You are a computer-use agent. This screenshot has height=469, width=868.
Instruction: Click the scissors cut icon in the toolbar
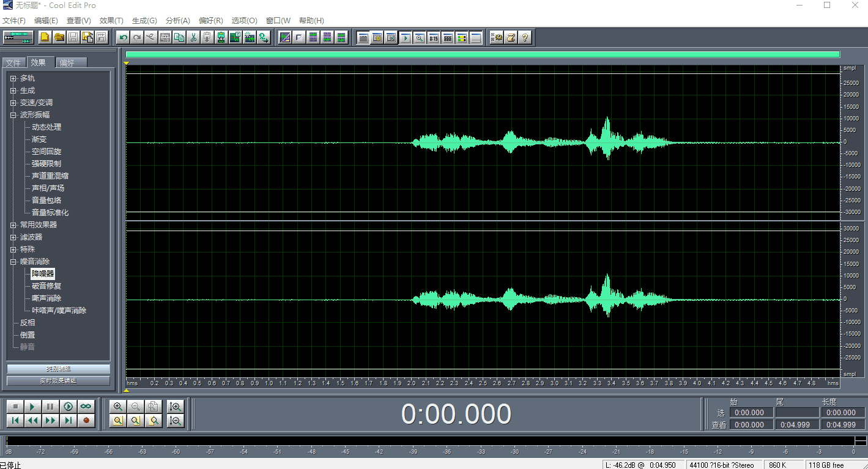[193, 37]
